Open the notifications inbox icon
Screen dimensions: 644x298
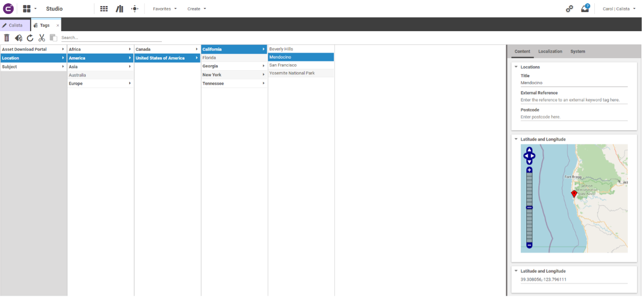coord(585,8)
